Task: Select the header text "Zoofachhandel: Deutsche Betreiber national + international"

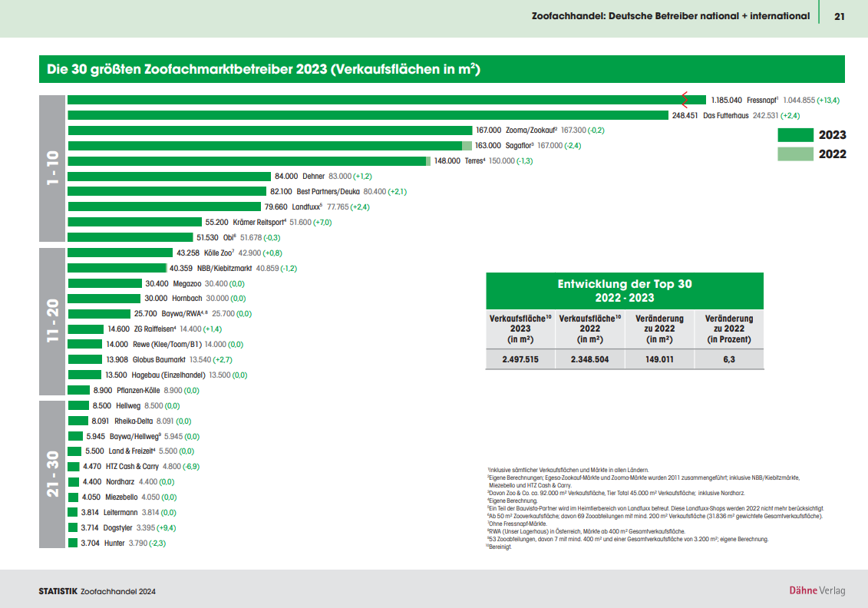Action: [670, 16]
